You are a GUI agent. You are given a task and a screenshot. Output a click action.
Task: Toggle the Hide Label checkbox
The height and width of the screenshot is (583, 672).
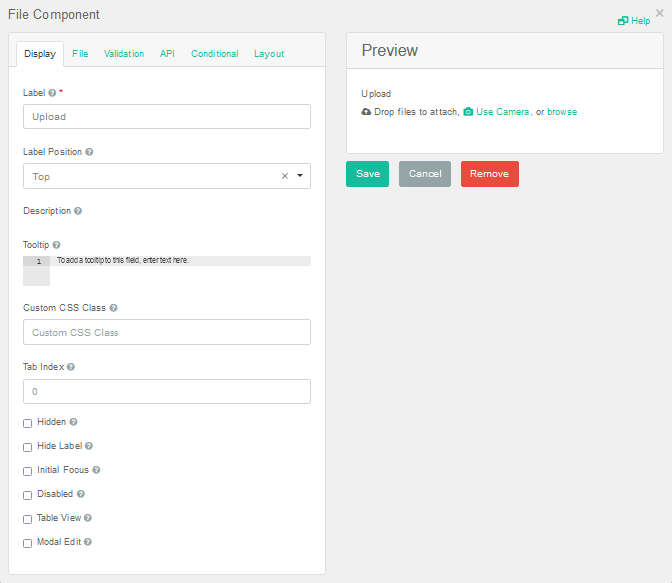click(x=28, y=447)
